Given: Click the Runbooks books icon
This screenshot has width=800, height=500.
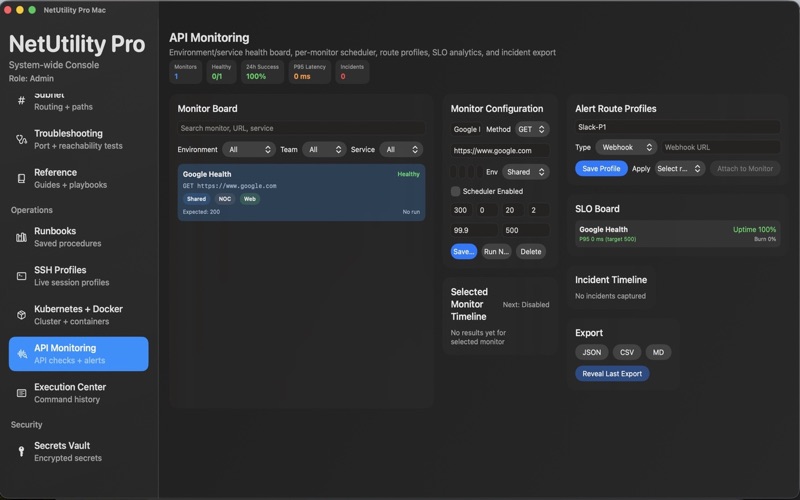Looking at the screenshot, I should tap(21, 237).
